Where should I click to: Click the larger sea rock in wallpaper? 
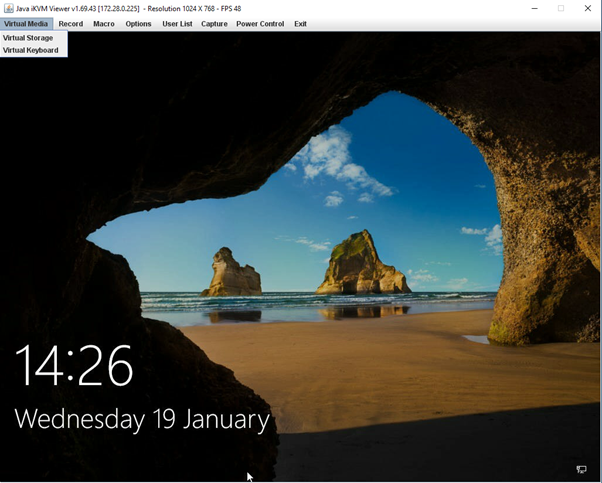[x=358, y=264]
